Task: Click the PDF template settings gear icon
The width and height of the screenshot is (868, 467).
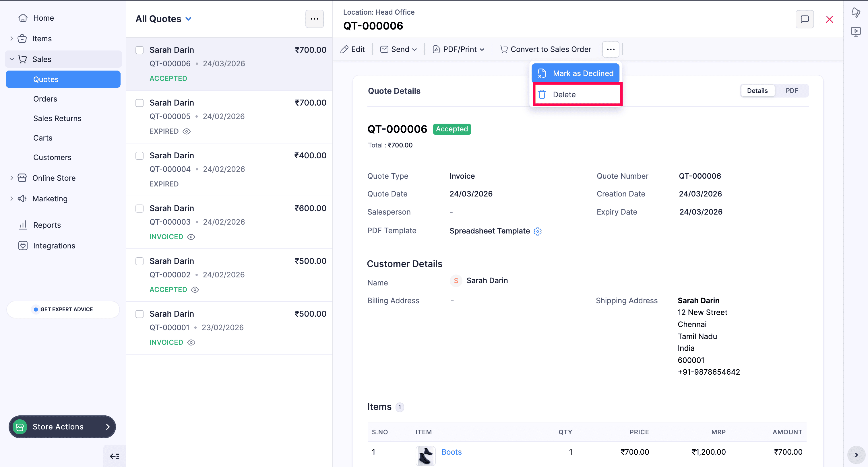Action: (537, 231)
